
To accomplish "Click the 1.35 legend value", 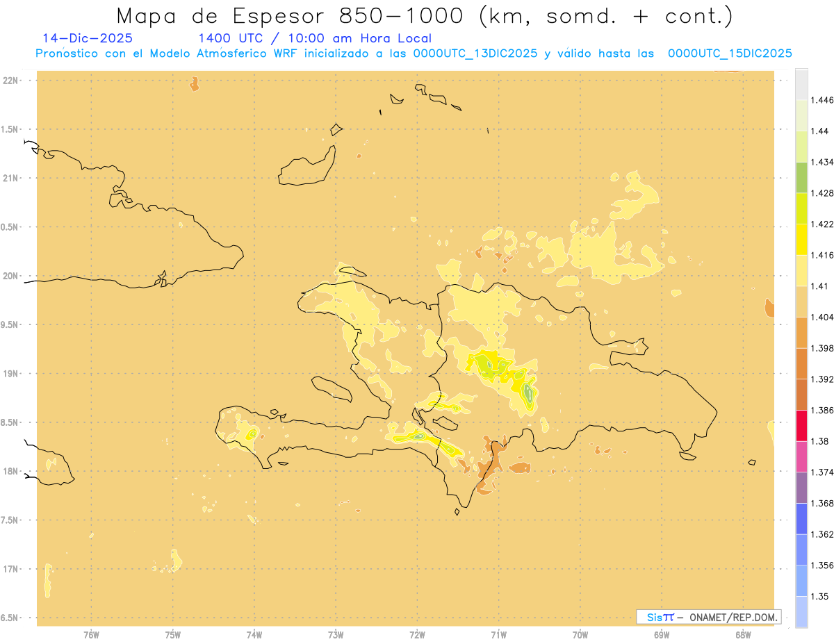I will tap(820, 596).
